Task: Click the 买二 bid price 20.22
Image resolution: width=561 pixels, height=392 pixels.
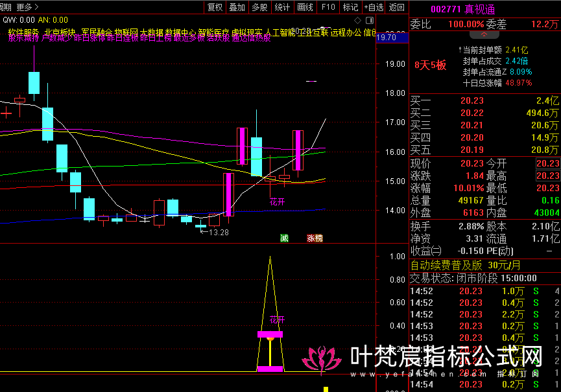Action: [472, 113]
